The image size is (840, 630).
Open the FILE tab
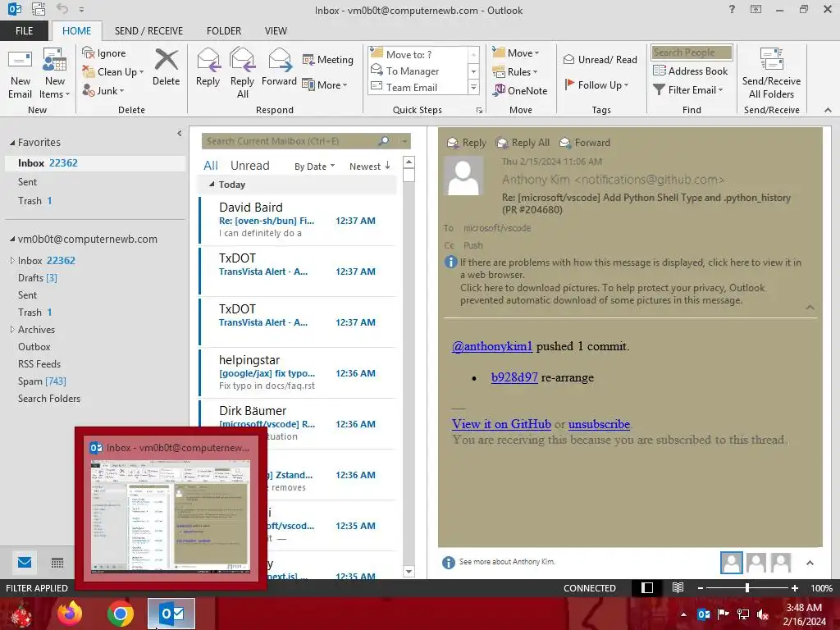coord(24,31)
